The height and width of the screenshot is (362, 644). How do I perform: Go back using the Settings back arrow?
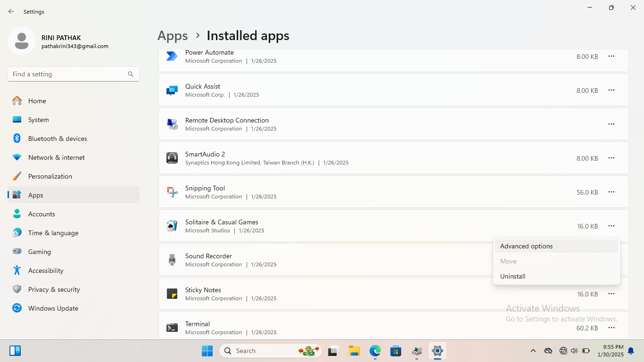11,11
